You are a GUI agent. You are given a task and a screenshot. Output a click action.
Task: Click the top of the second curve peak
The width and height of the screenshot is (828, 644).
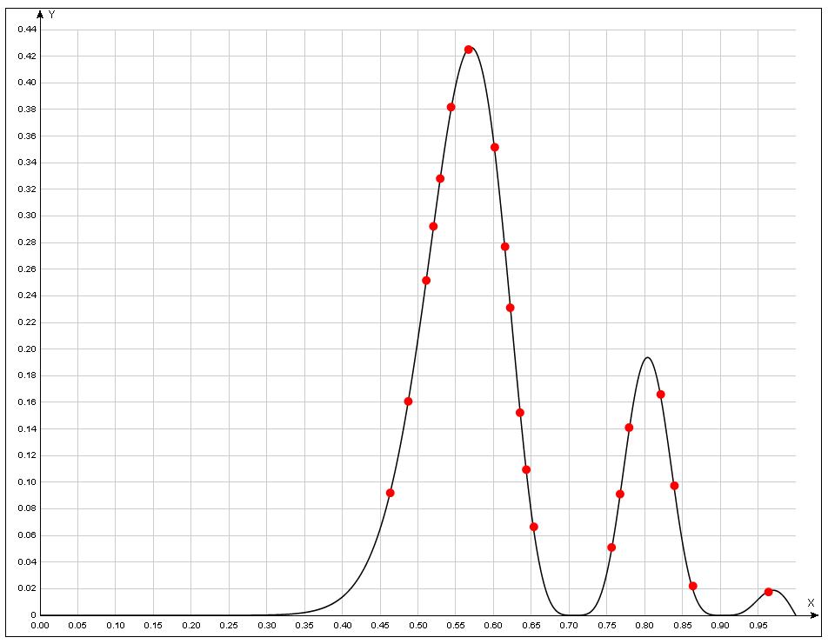click(x=647, y=357)
